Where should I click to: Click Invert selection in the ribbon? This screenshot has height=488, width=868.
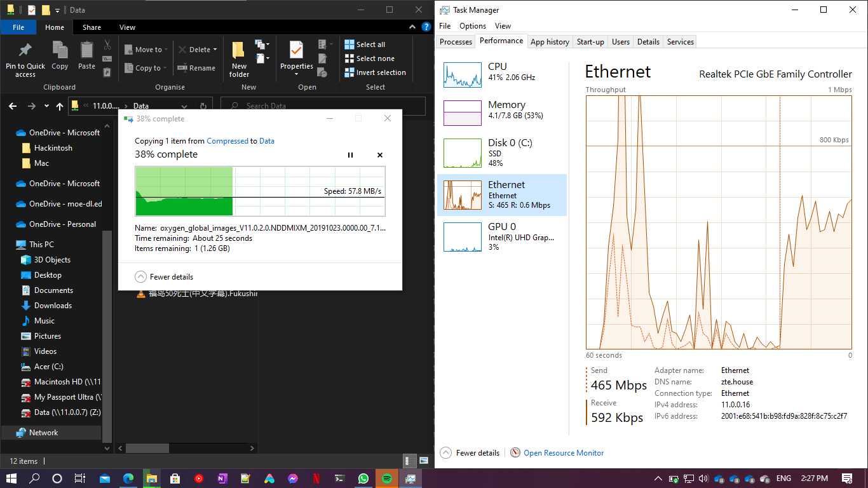375,72
